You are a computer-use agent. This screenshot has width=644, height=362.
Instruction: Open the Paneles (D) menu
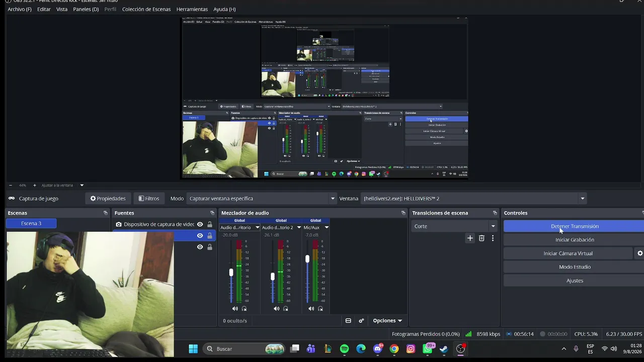86,9
